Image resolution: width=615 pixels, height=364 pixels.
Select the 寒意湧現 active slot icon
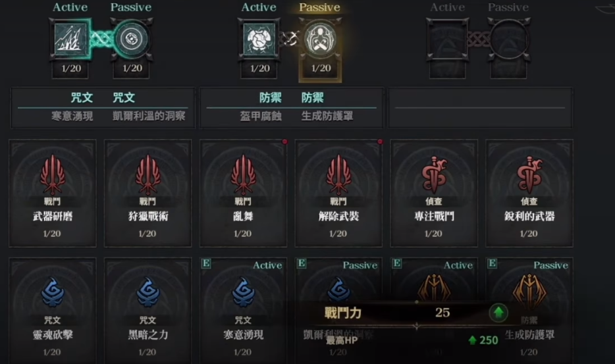pyautogui.click(x=70, y=39)
